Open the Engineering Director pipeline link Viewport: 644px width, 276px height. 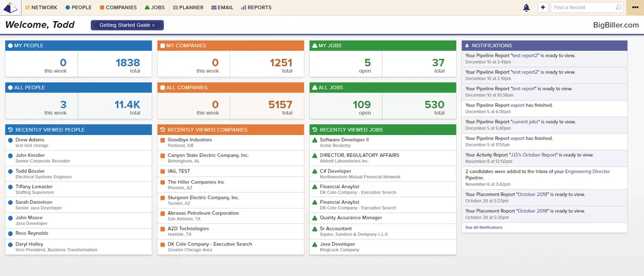click(587, 171)
